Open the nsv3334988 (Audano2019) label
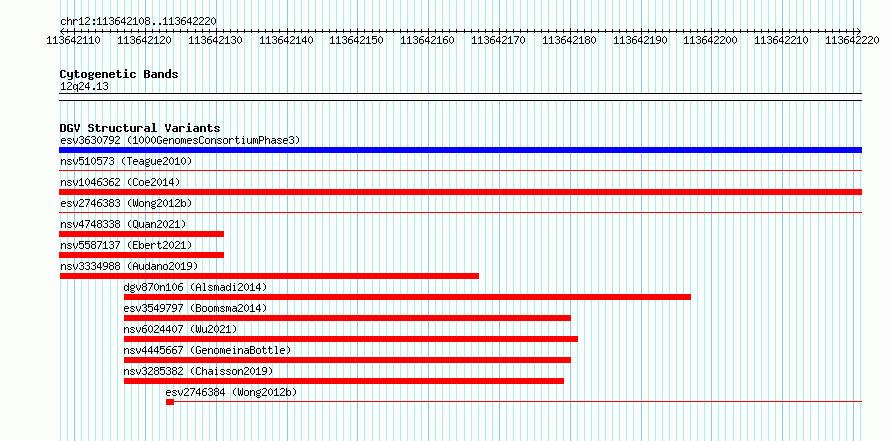 tap(129, 266)
